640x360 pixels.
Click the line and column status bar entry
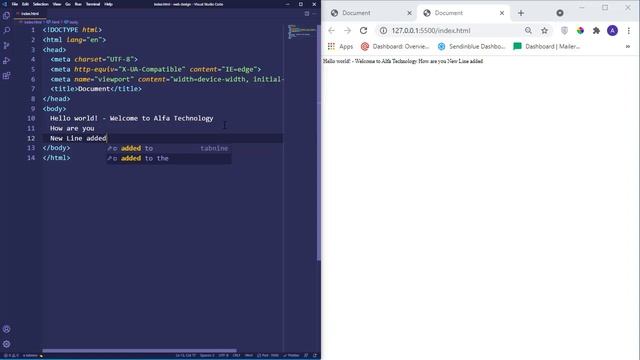coord(186,356)
